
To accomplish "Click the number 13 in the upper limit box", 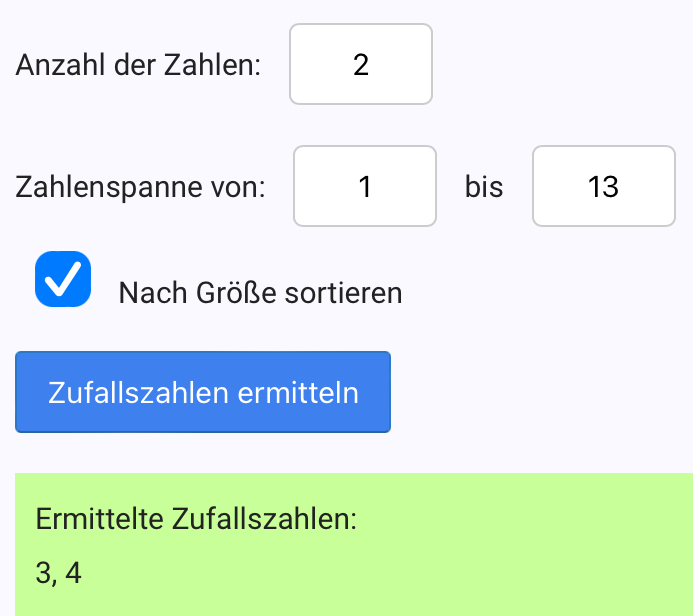I will pos(604,187).
